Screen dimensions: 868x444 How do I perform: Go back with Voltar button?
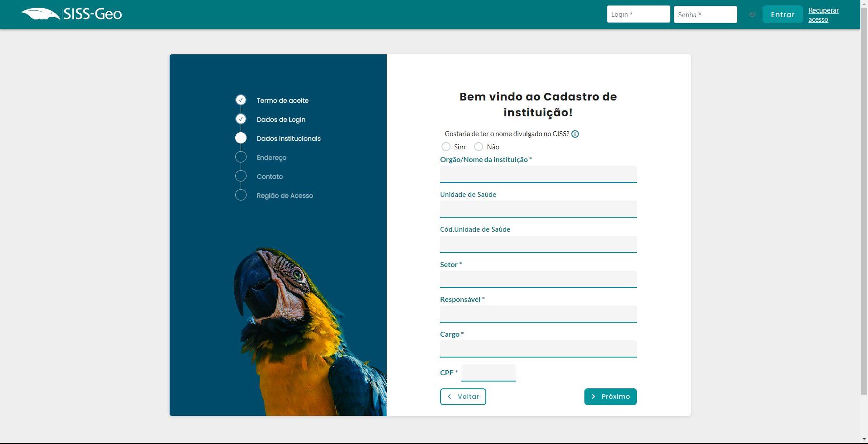[x=463, y=396]
